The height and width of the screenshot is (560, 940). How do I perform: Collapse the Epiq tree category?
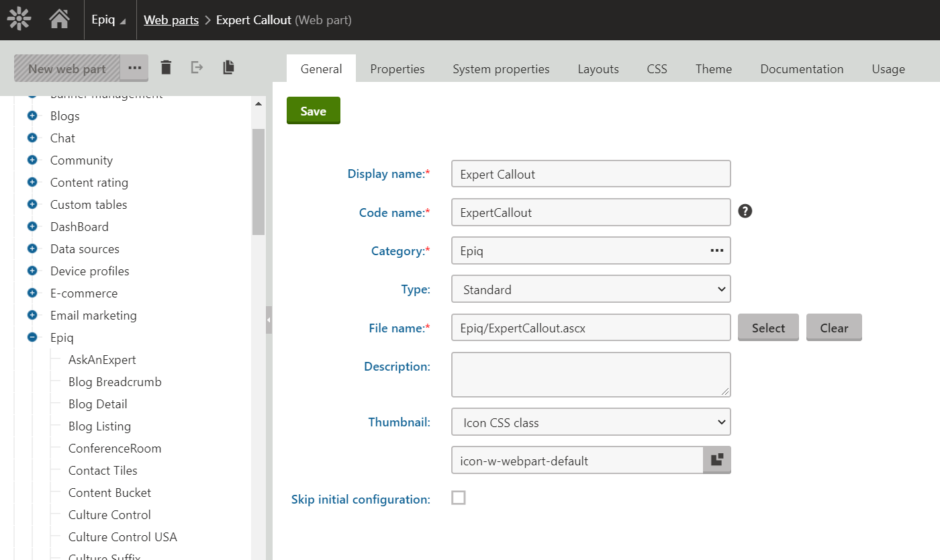[x=32, y=338]
